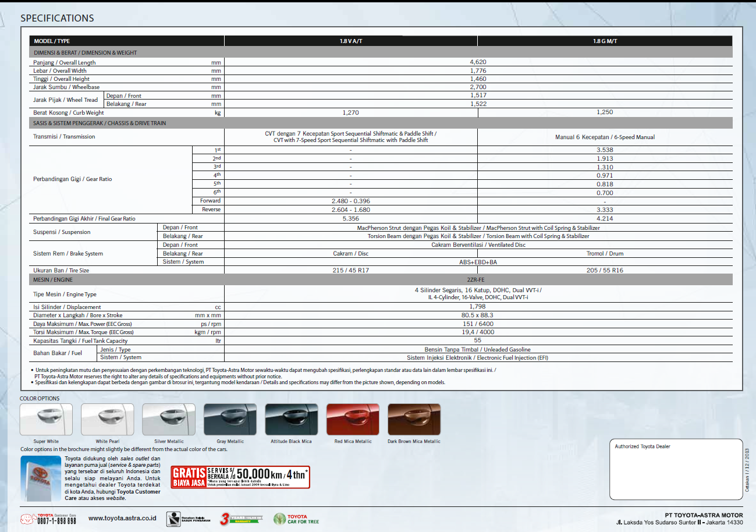Click the Toyota Car For Tree logo
756x532 pixels.
point(297,519)
